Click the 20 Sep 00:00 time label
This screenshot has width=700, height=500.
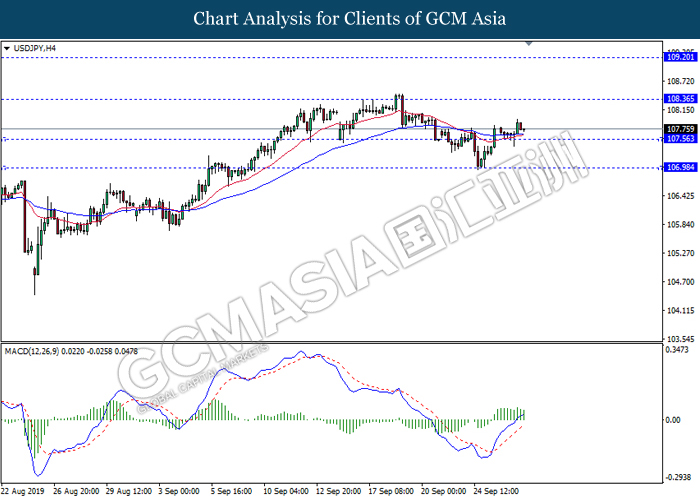tap(443, 492)
